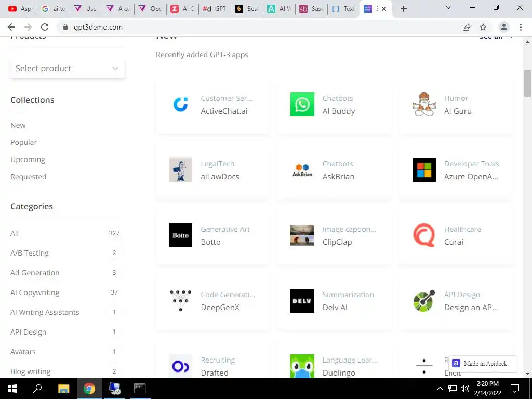Open the Chrome profile avatar icon
This screenshot has width=532, height=399.
pyautogui.click(x=504, y=27)
